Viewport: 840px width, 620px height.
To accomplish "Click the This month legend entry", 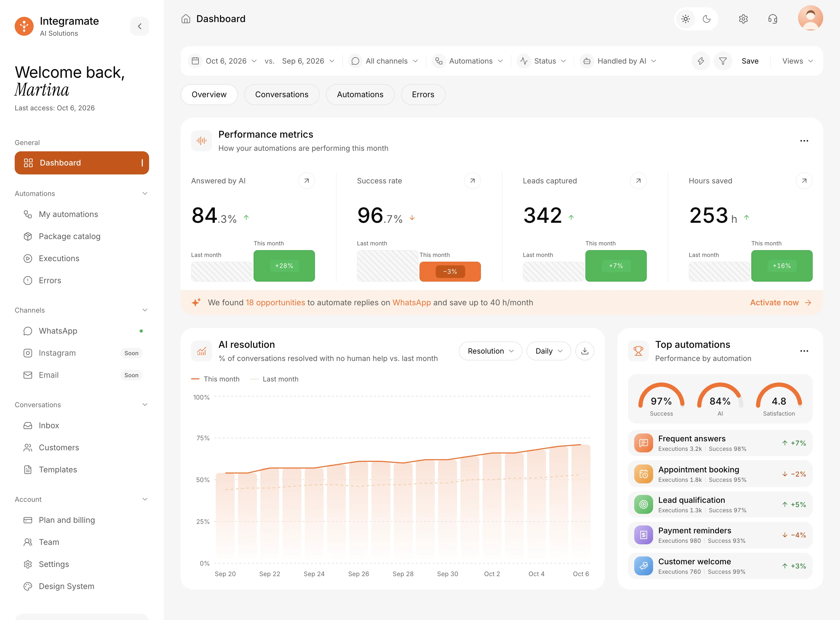I will (x=215, y=379).
